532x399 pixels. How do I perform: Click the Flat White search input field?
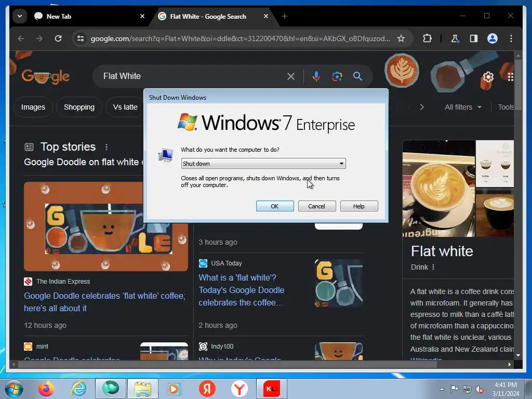click(193, 76)
